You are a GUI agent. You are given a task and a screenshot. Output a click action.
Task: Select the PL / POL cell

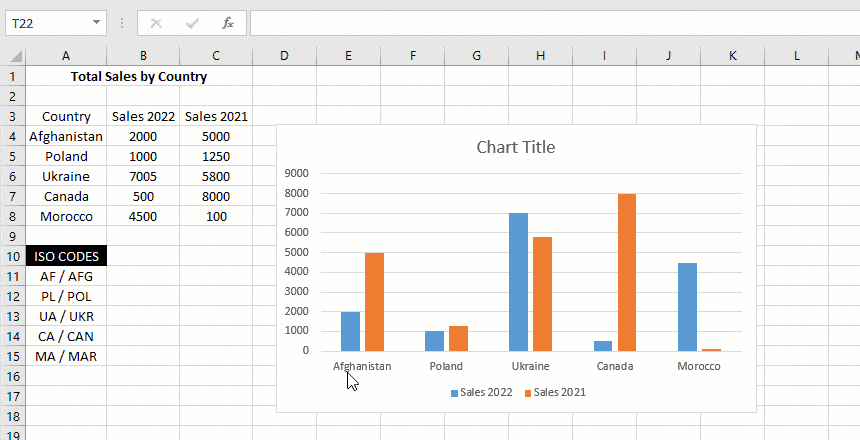66,296
